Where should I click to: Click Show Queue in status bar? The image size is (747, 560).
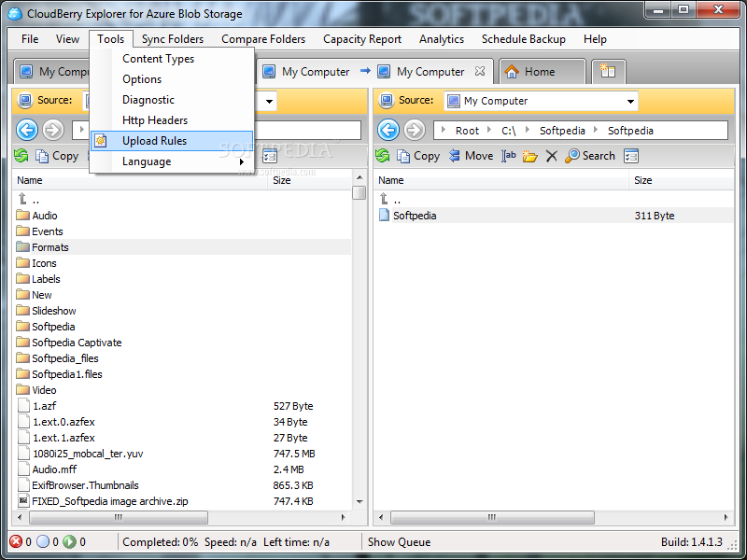400,542
